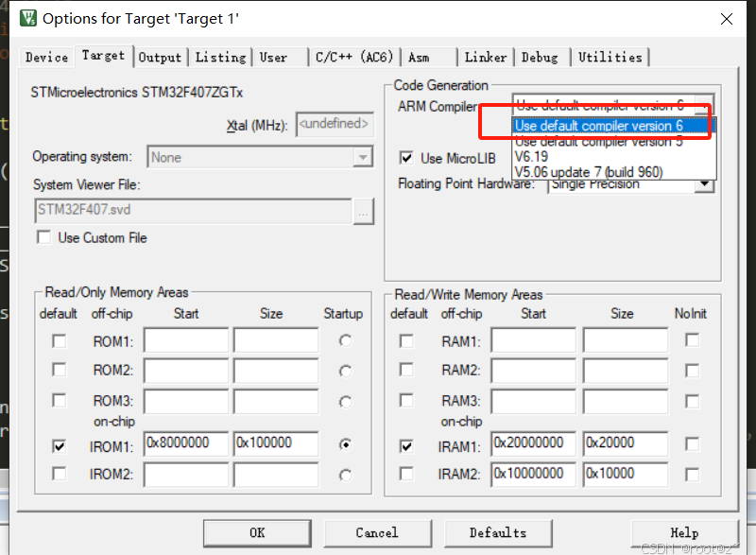Enable the Use Custom File checkbox
This screenshot has width=756, height=555.
[x=43, y=237]
